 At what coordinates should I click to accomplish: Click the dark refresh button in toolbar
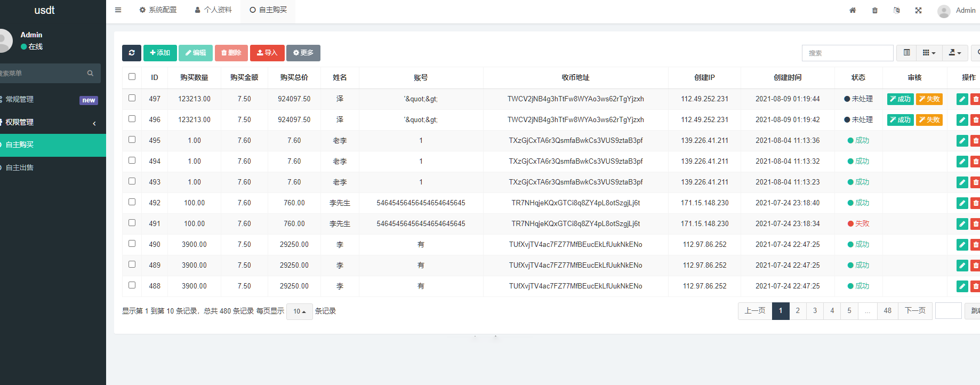pyautogui.click(x=131, y=53)
